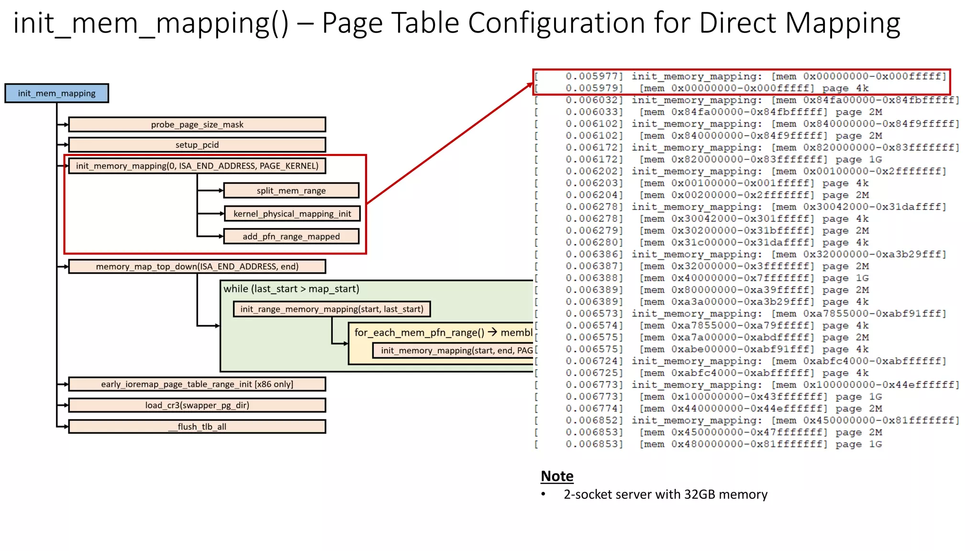Select the init_memory_mapping(start, end, PAG box
The height and width of the screenshot is (551, 980).
click(x=456, y=351)
